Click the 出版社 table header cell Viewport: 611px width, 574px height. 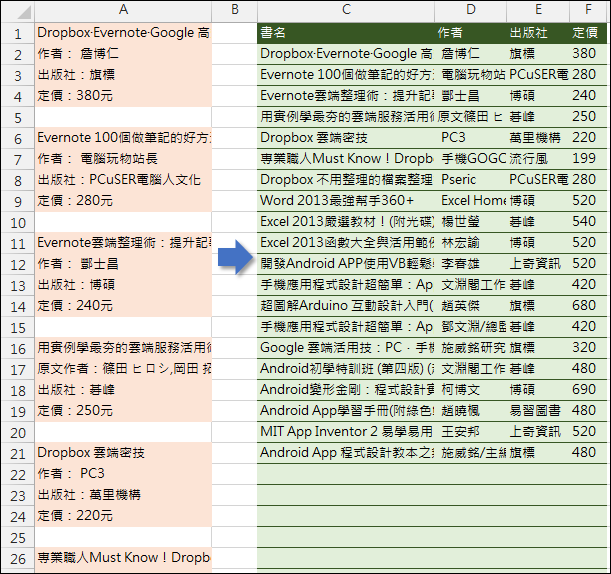[538, 32]
